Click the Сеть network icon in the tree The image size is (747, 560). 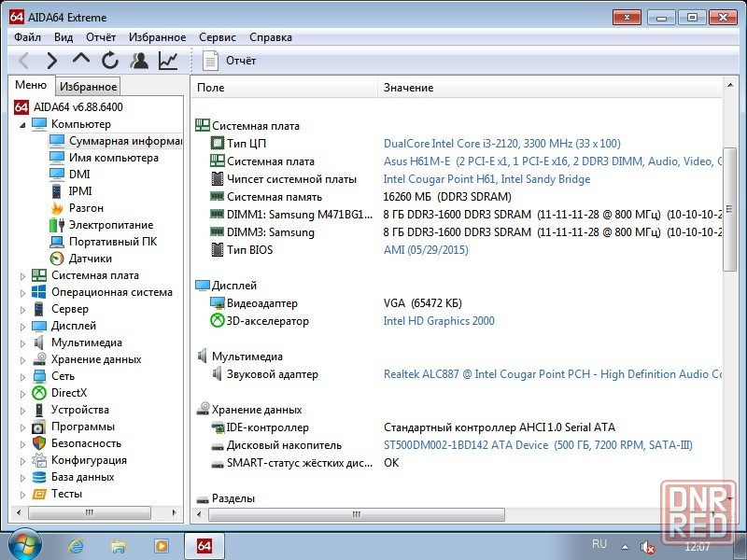39,376
